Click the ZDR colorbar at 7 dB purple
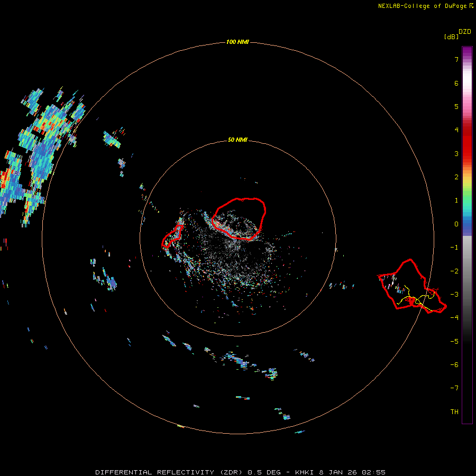Viewport: 476px width, 476px height. point(467,59)
